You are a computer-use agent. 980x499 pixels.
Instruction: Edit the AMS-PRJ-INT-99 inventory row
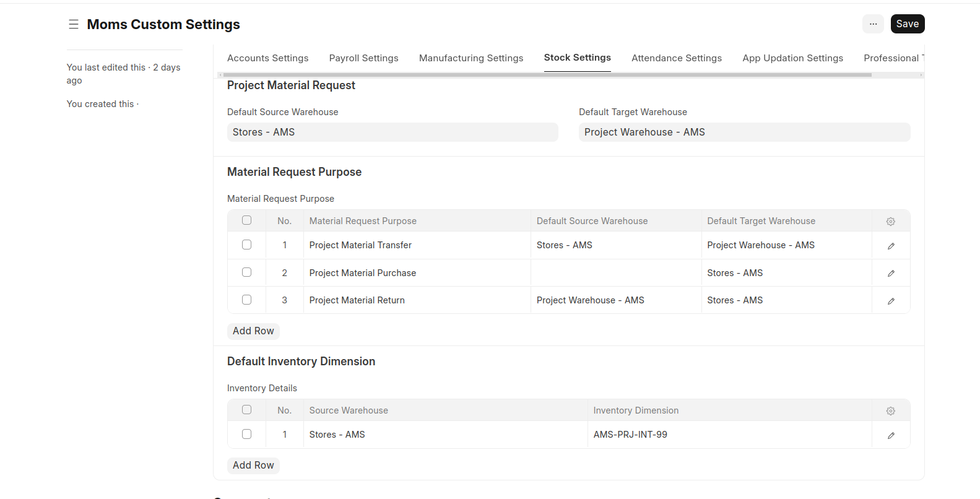tap(890, 435)
